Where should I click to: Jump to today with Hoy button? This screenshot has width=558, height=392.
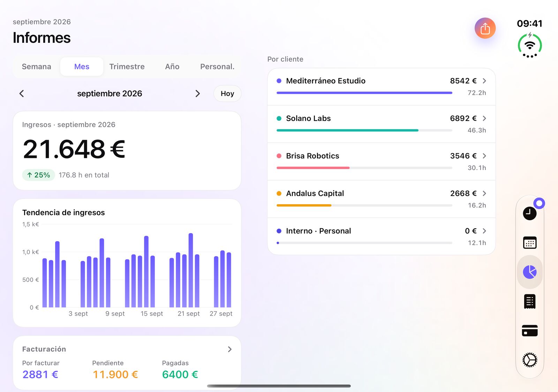coord(227,93)
